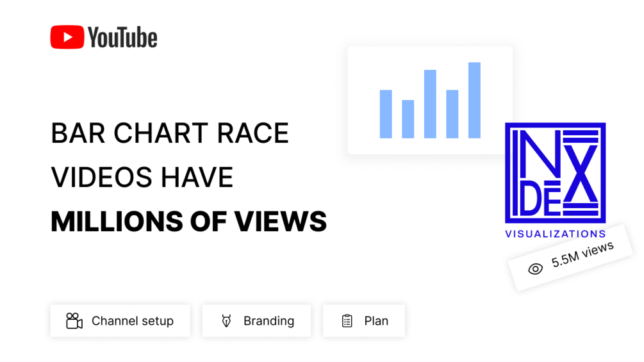
Task: Click the bold MILLIONS OF VIEWS headline
Action: coord(188,222)
